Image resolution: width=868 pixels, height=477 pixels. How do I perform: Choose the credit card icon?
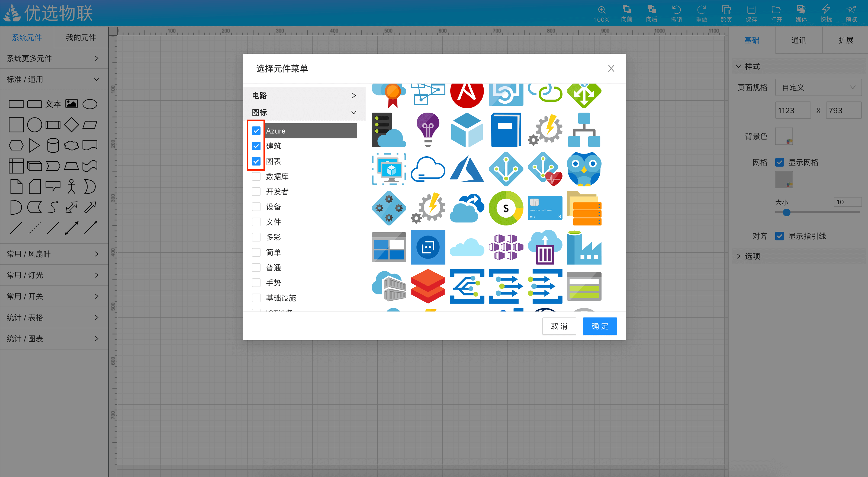(x=545, y=208)
